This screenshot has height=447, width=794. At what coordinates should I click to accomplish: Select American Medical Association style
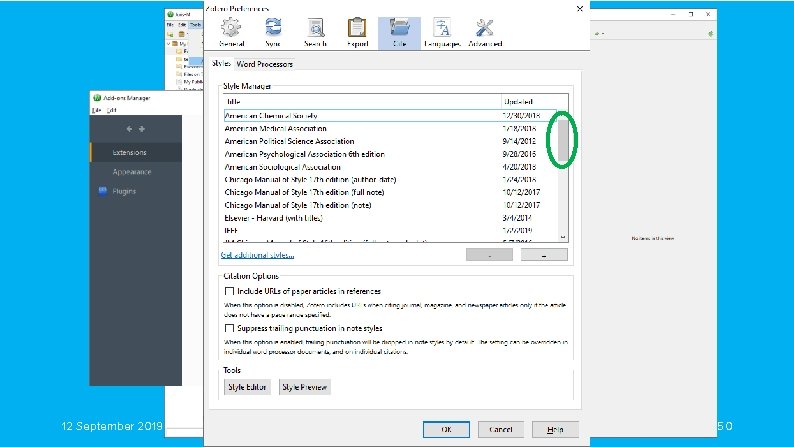(390, 129)
